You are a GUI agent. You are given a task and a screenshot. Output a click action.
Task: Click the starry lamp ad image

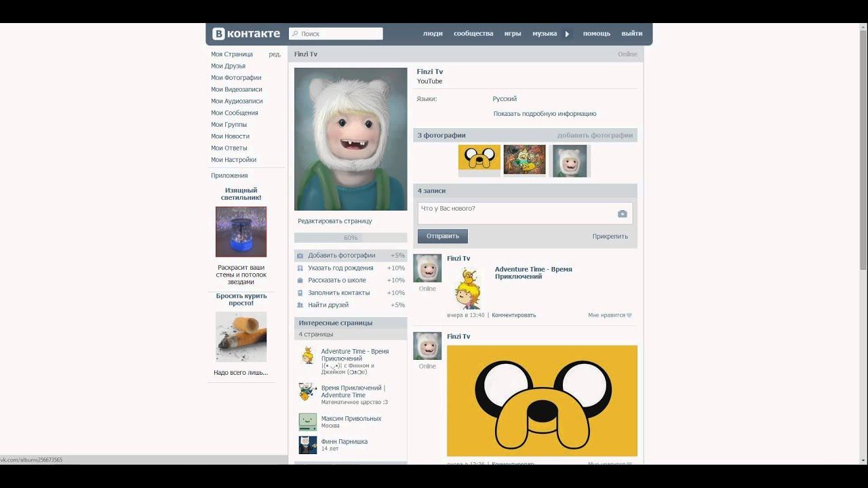click(241, 232)
